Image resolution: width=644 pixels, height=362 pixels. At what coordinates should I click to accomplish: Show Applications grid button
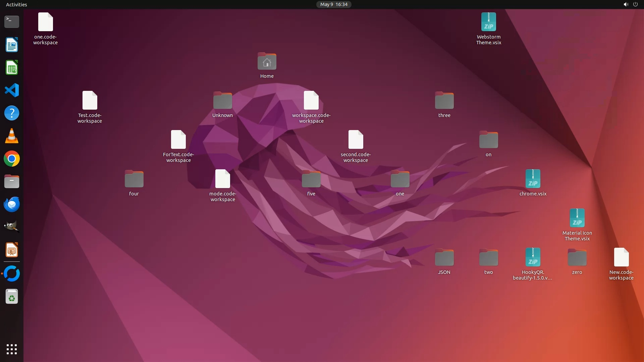[x=12, y=349]
